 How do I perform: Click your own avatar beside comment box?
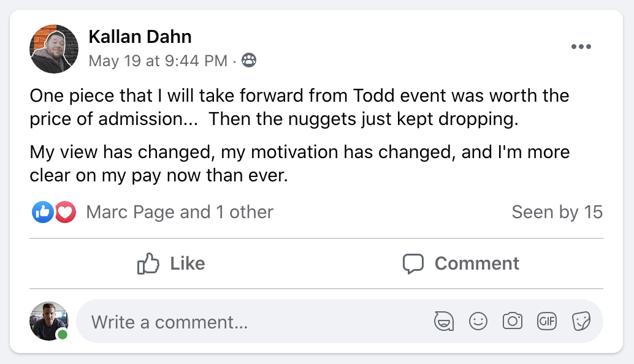coord(49,321)
